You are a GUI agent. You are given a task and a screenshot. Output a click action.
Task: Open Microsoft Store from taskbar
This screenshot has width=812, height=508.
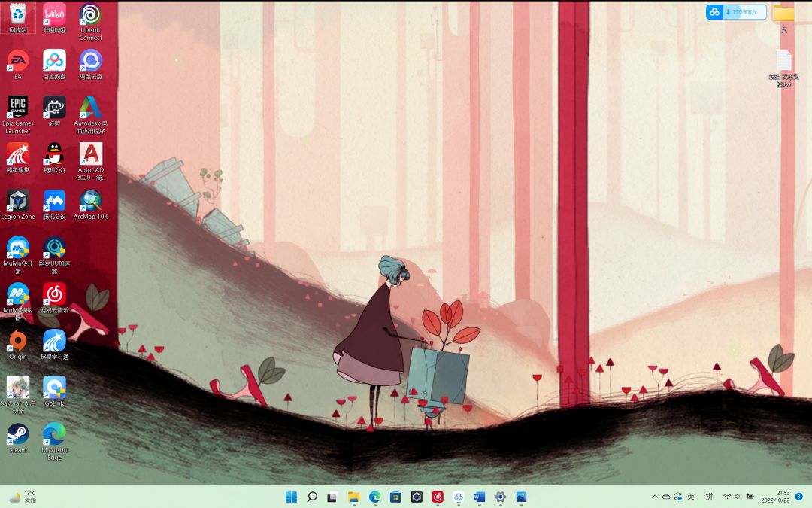tap(395, 497)
